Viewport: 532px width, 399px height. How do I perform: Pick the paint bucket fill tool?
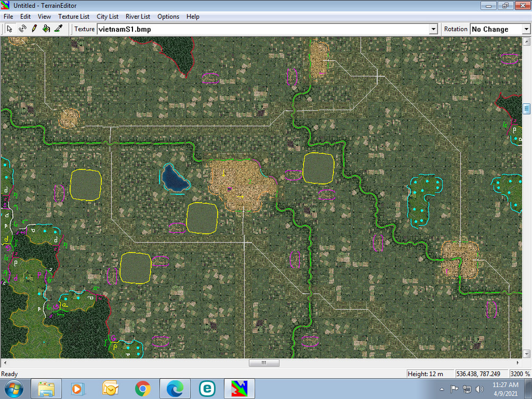tap(46, 29)
